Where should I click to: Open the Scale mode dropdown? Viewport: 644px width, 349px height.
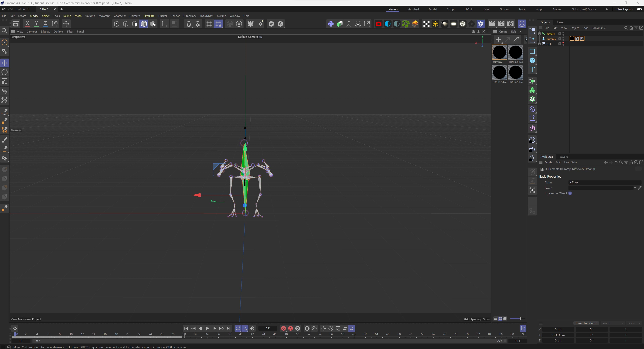coord(634,323)
